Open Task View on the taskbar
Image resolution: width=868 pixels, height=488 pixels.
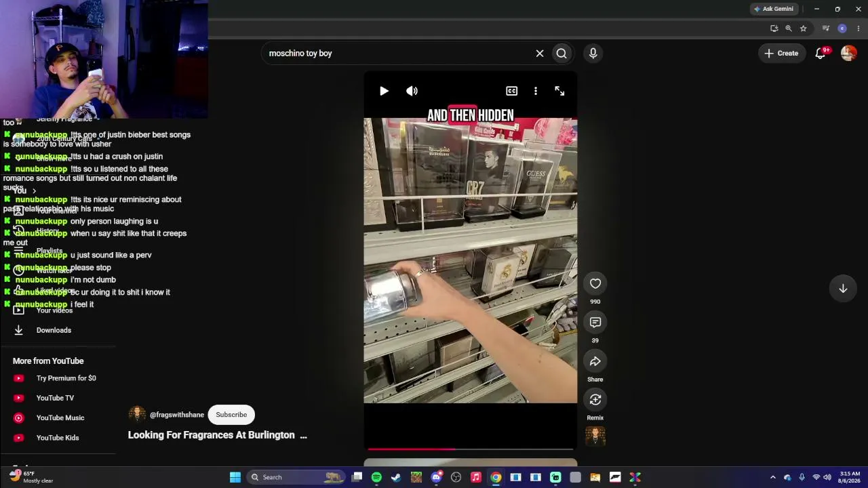point(357,477)
